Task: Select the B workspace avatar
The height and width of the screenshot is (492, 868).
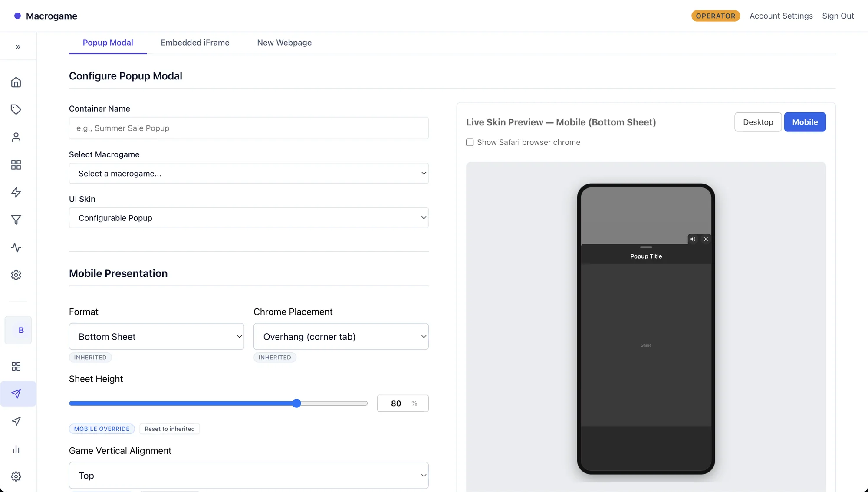Action: pyautogui.click(x=18, y=330)
